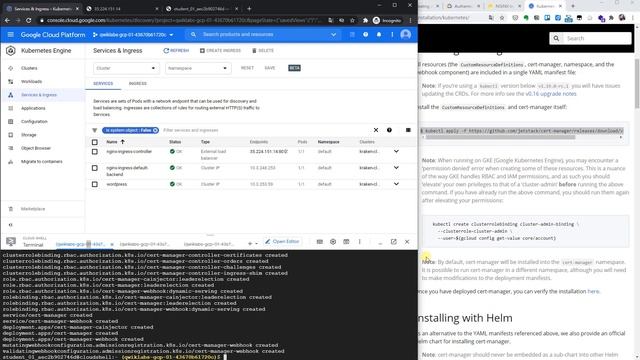
Task: Click the 'here' verify installation link
Action: coord(593,291)
